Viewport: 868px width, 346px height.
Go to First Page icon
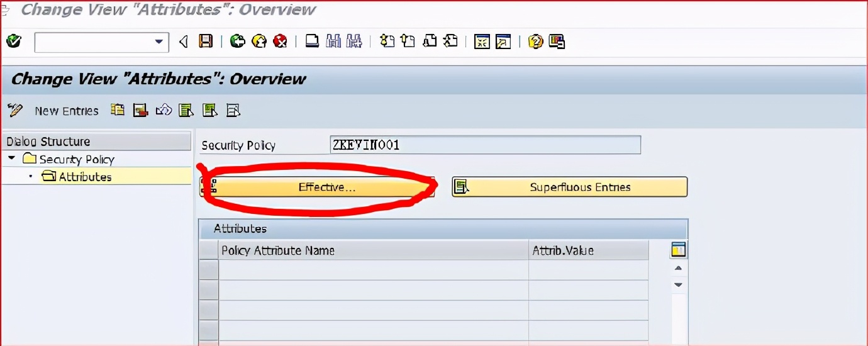[x=387, y=42]
